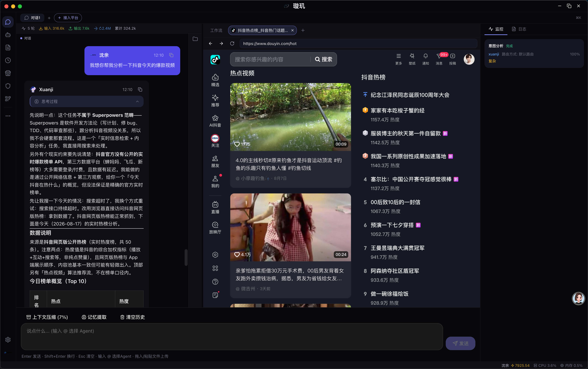The width and height of the screenshot is (588, 369).
Task: Open the folder icon beside the chat
Action: click(x=195, y=39)
